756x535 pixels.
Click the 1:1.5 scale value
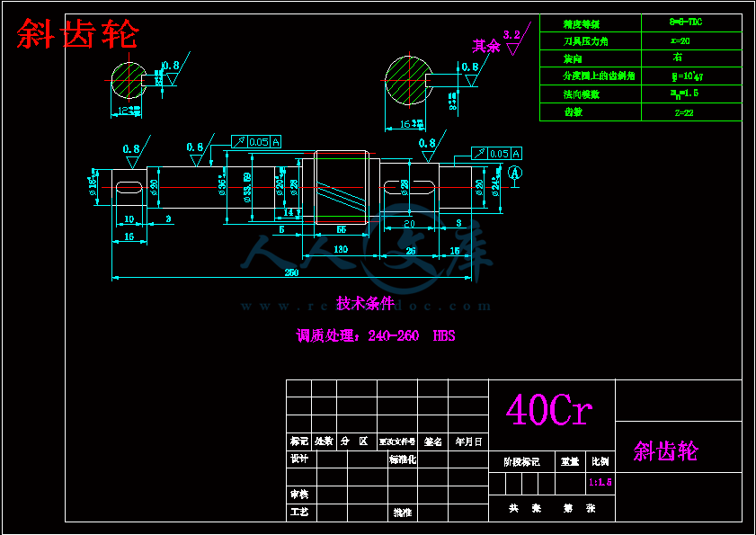coord(600,483)
